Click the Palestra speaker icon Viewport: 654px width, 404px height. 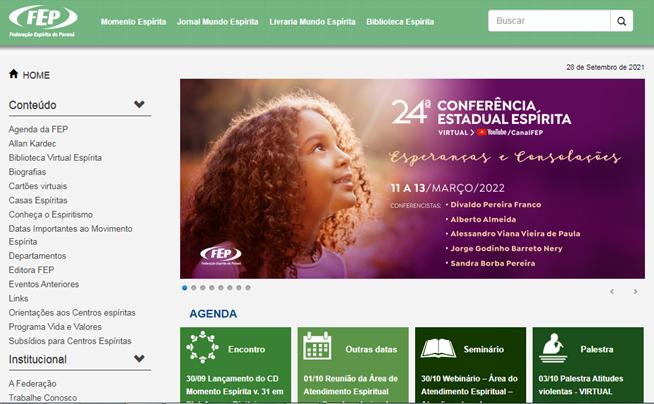553,348
